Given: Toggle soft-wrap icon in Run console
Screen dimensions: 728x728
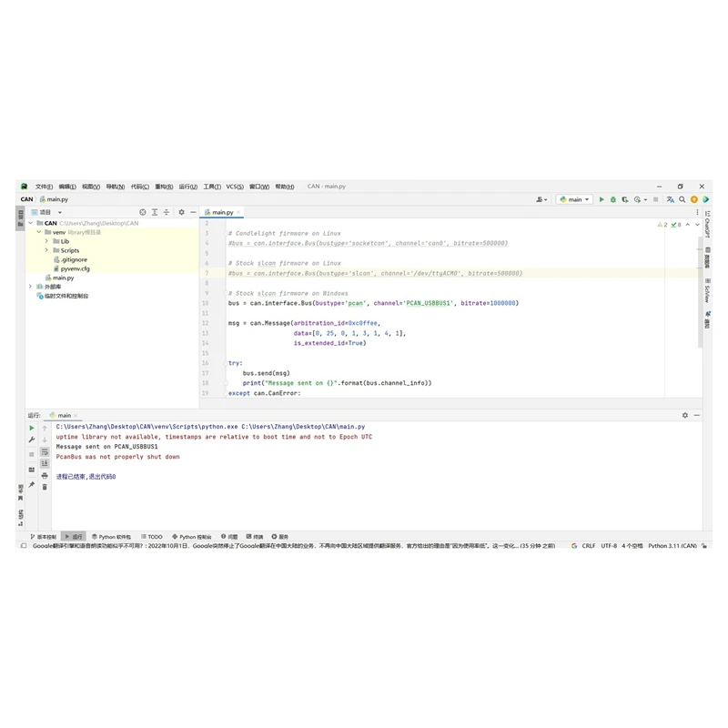Looking at the screenshot, I should pos(45,451).
